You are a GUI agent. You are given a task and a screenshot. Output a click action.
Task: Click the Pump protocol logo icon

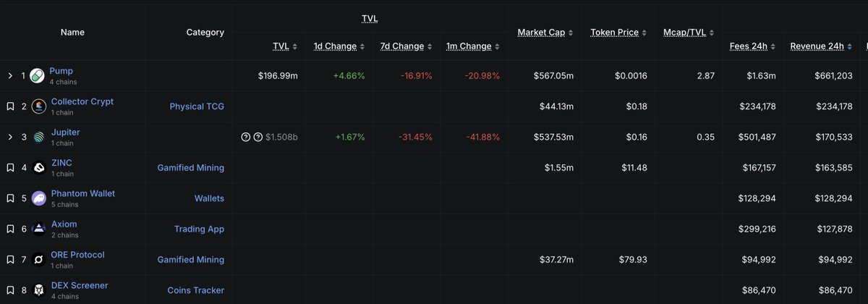coord(38,76)
